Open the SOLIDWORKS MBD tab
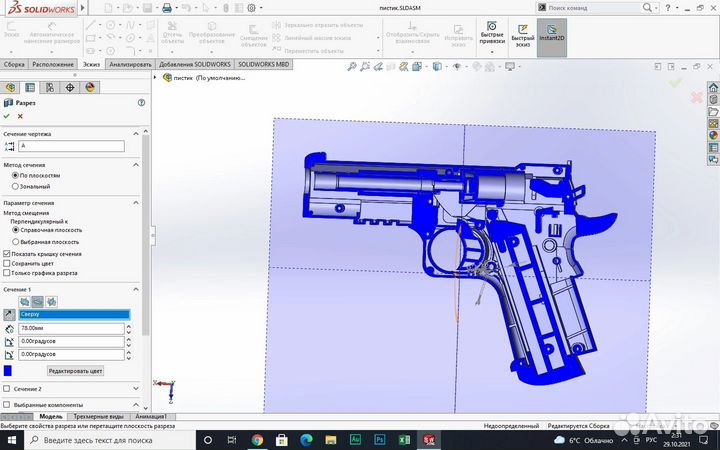The height and width of the screenshot is (450, 720). [264, 64]
